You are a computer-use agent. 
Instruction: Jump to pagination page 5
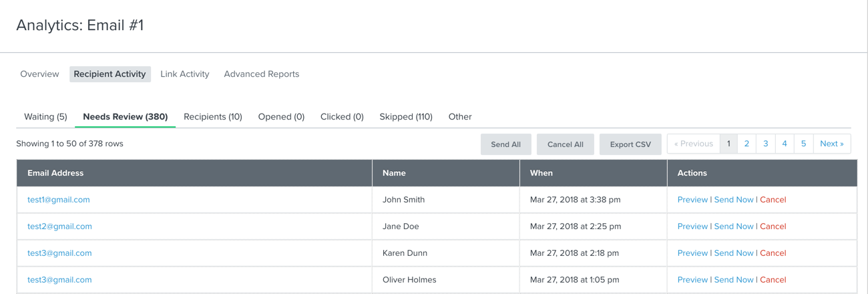point(804,144)
